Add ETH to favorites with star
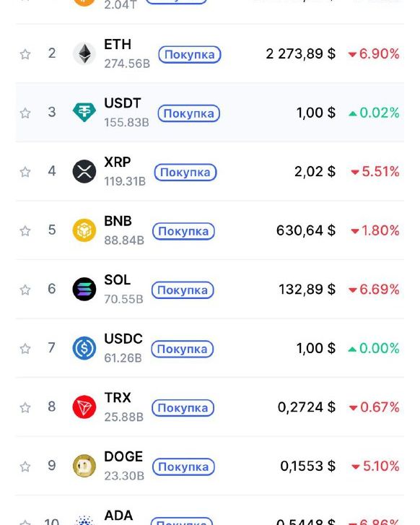The width and height of the screenshot is (420, 525). tap(25, 54)
